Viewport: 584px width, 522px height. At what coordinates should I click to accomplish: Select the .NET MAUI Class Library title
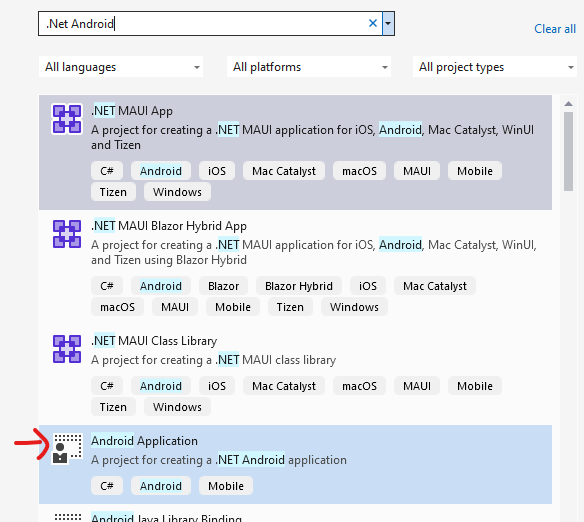pyautogui.click(x=154, y=341)
